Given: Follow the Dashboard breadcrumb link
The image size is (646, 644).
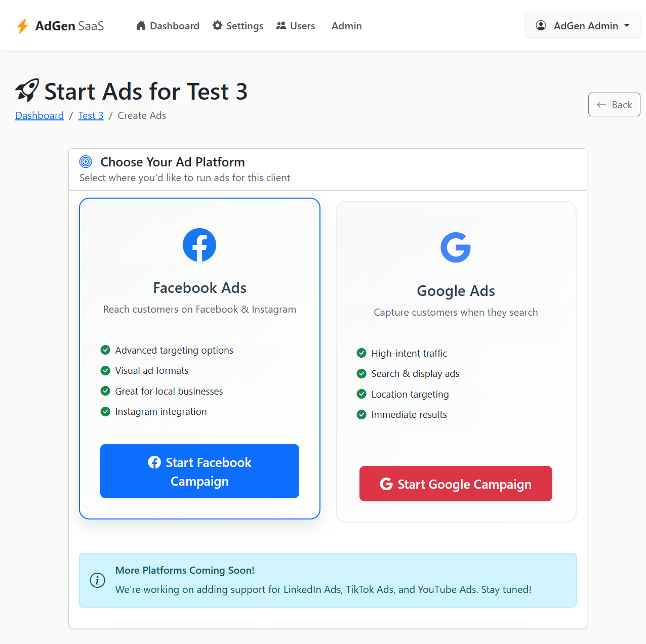Looking at the screenshot, I should click(39, 115).
